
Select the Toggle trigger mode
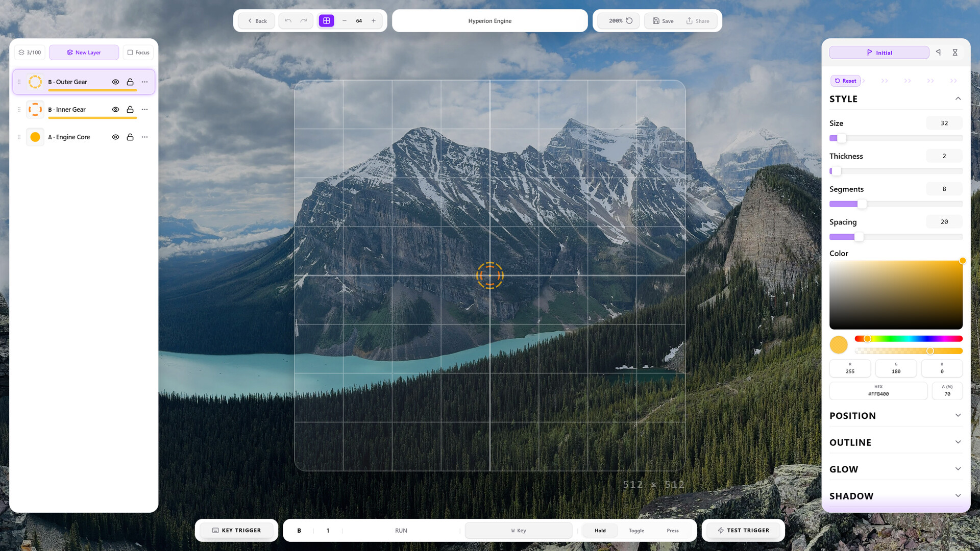[x=636, y=531]
